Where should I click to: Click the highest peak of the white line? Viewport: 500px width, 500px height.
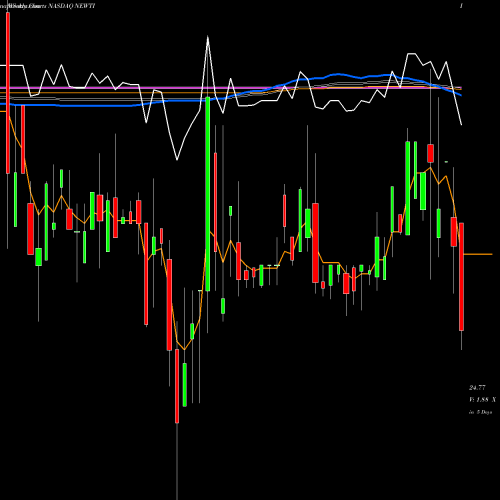tap(208, 37)
